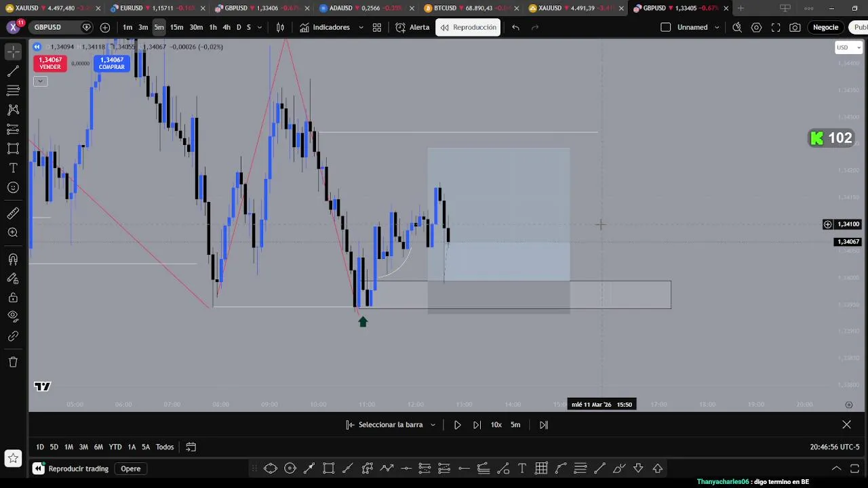The width and height of the screenshot is (868, 488).
Task: Open time axis settings gear icon
Action: tap(848, 405)
